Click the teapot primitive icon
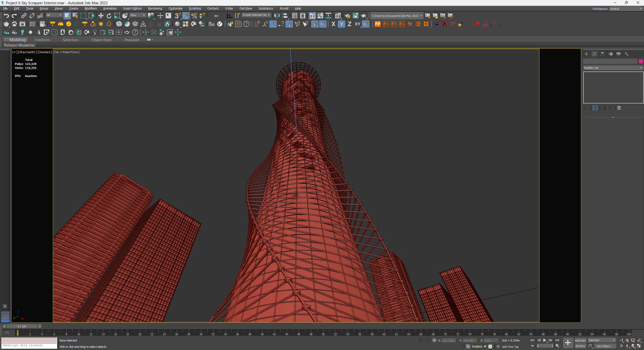The image size is (644, 350). (6, 24)
